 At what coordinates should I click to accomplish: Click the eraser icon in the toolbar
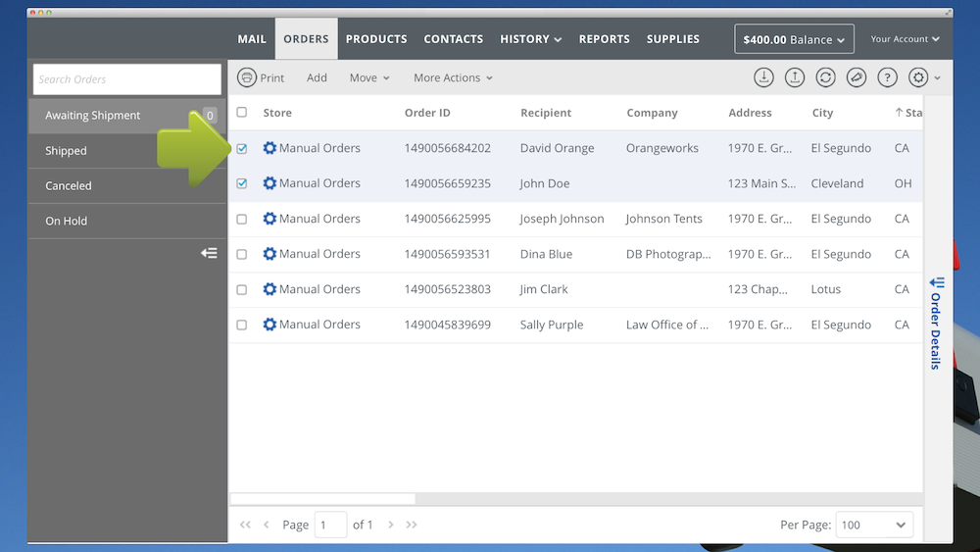857,77
